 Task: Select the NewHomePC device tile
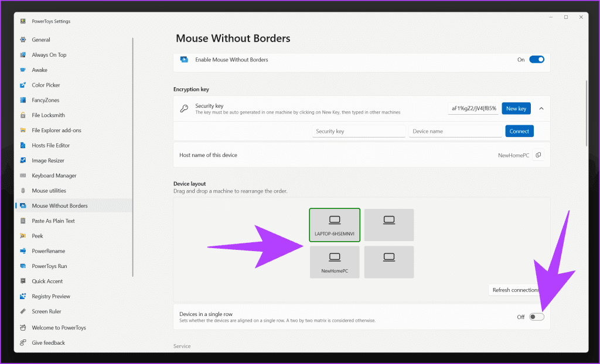335,262
